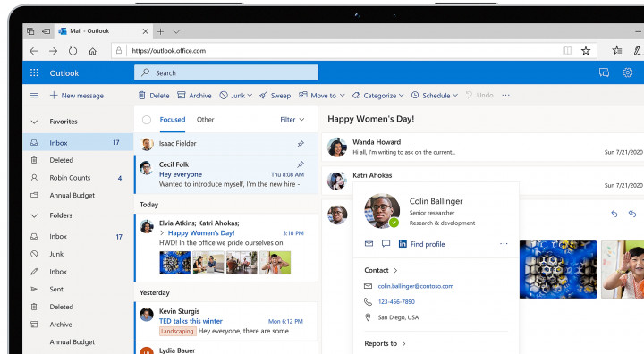This screenshot has width=644, height=354.
Task: Open the Junk dropdown
Action: pos(236,96)
